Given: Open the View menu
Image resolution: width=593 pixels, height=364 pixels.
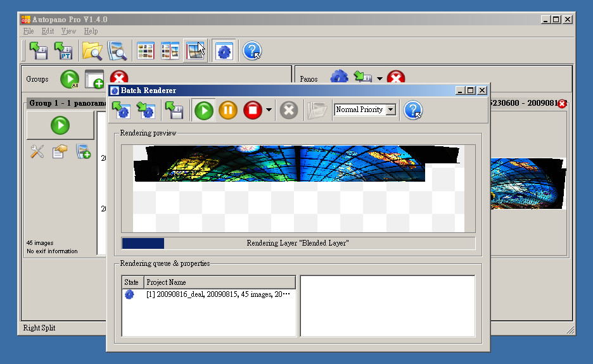Looking at the screenshot, I should 68,31.
